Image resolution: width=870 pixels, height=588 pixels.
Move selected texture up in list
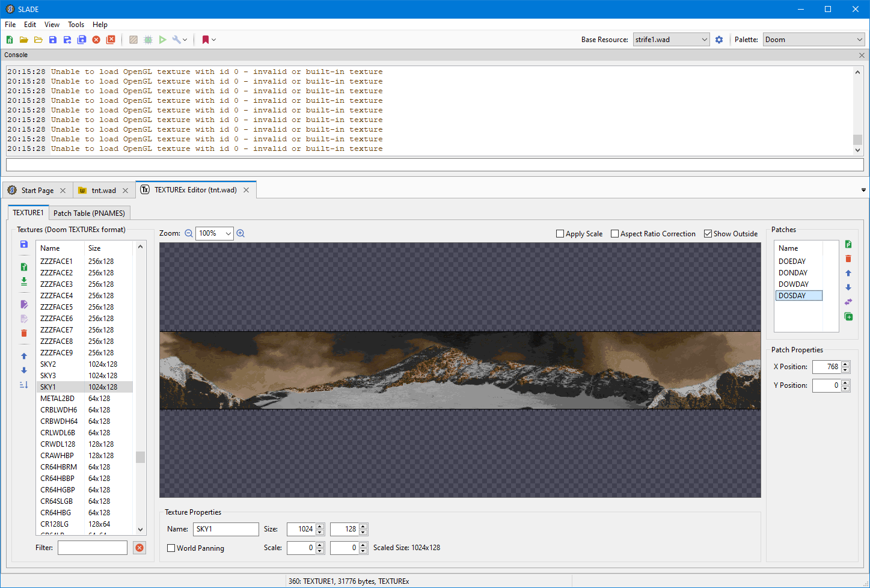point(24,356)
